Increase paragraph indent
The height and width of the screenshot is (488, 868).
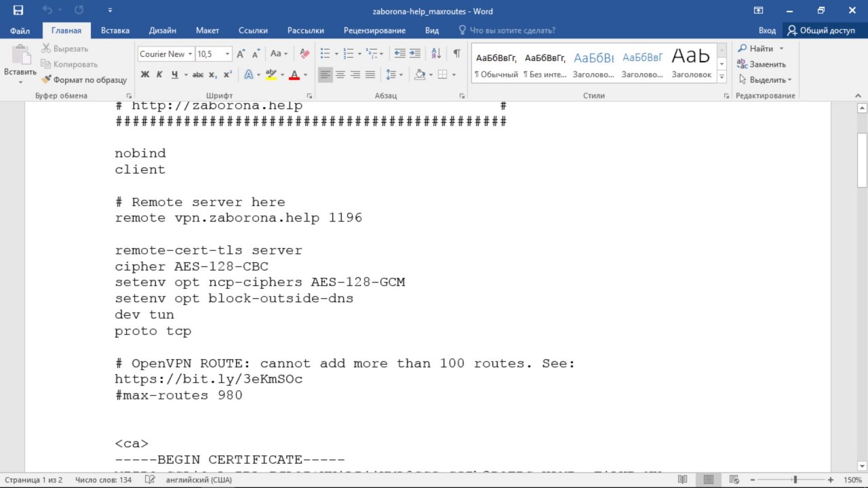[x=416, y=54]
